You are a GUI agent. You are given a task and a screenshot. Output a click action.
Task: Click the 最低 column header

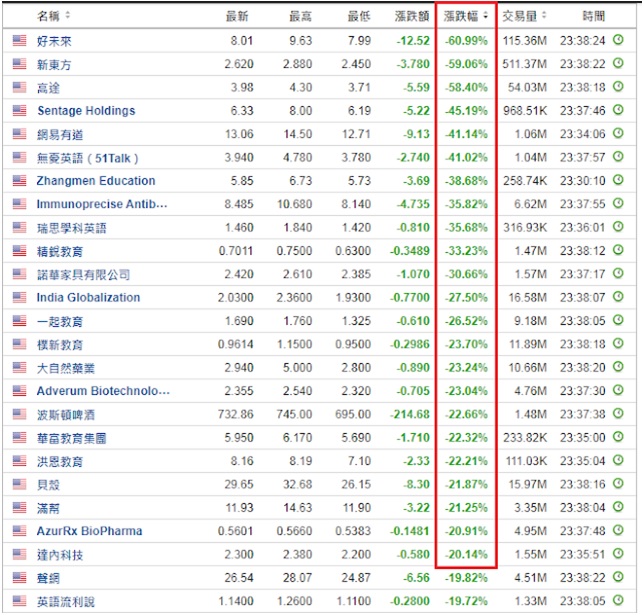click(359, 16)
